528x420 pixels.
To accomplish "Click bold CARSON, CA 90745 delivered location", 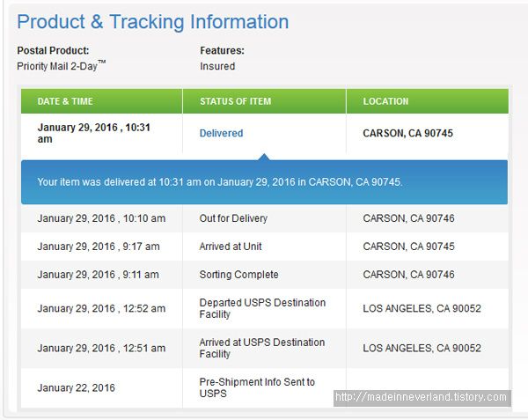I will click(407, 133).
